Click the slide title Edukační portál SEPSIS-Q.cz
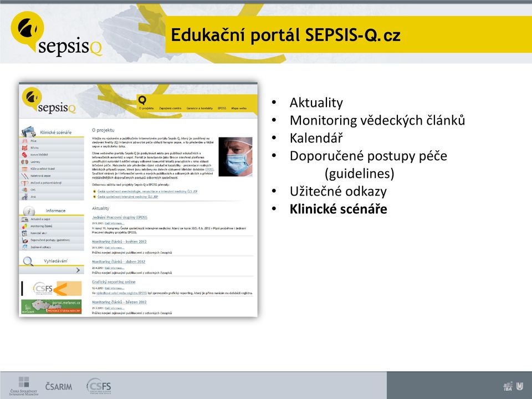The image size is (532, 399). [x=285, y=35]
